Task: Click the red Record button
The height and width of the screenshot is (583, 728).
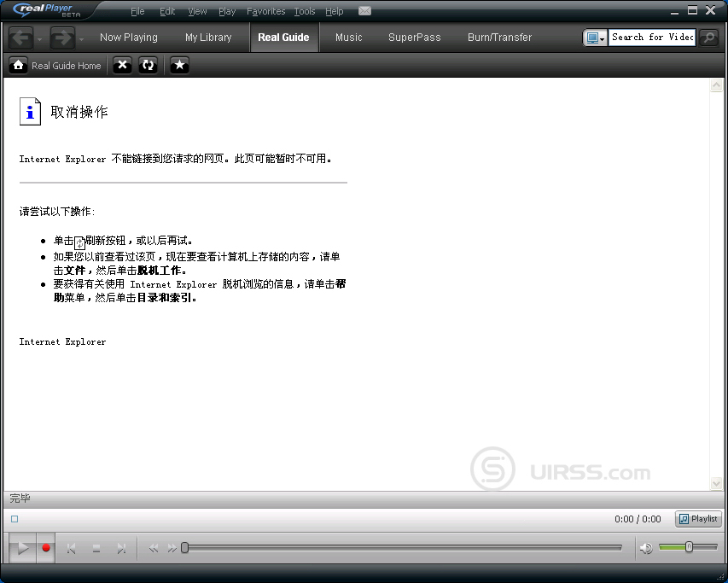Action: [46, 548]
